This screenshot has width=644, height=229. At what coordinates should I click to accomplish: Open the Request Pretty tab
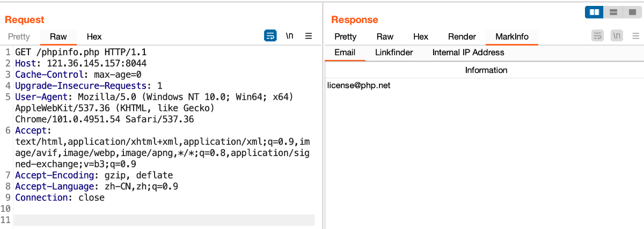(19, 36)
